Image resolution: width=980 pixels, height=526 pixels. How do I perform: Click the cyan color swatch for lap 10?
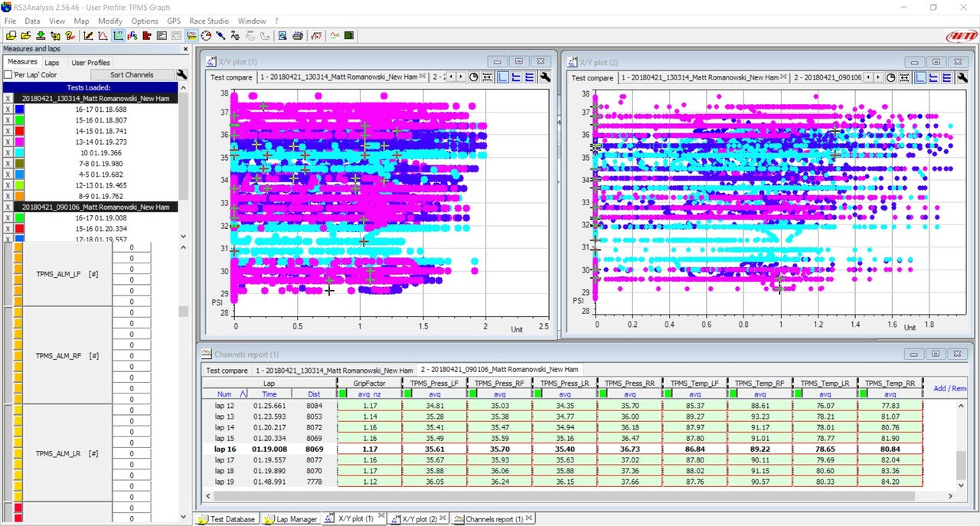point(20,153)
